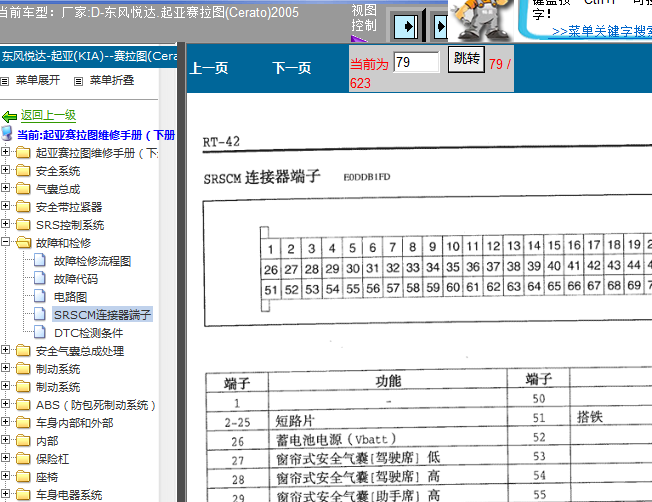652x502 pixels.
Task: Expand the 安全带拉紧器 tree node
Action: click(x=5, y=205)
